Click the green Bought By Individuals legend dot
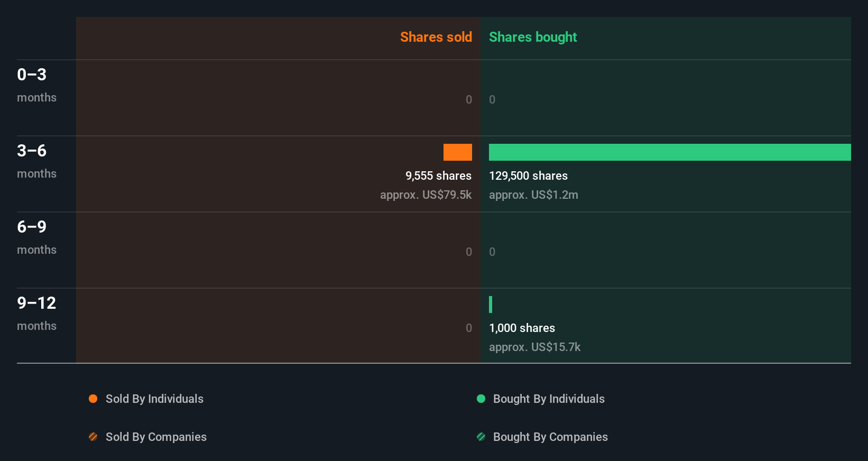Screen dimensions: 868x461 point(481,399)
